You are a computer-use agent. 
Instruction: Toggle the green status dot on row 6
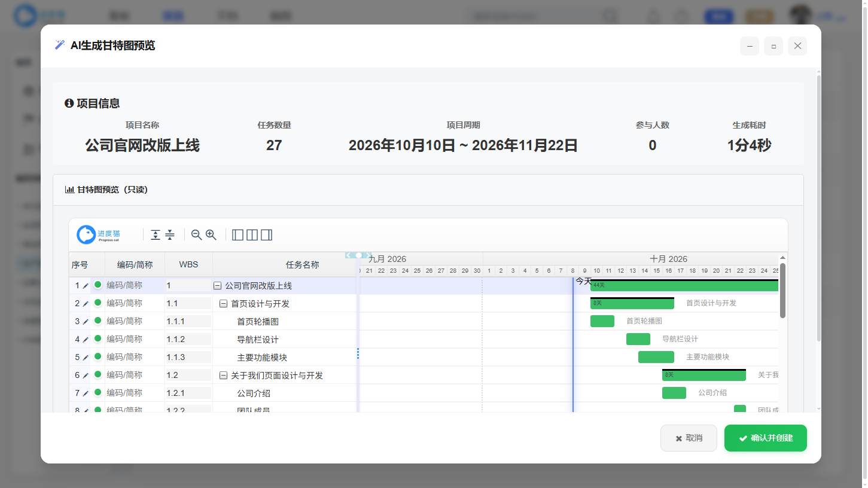click(98, 374)
